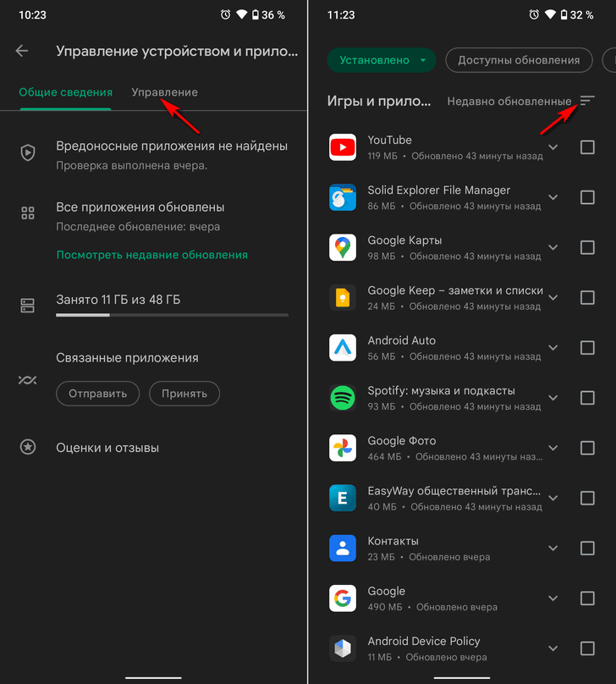Tap the Игры и прило... heading
The width and height of the screenshot is (616, 684).
[379, 102]
